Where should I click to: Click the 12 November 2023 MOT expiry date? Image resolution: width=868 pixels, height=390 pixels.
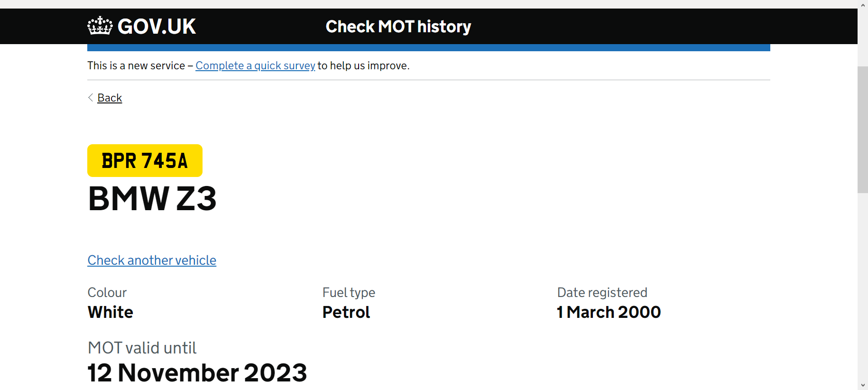197,372
